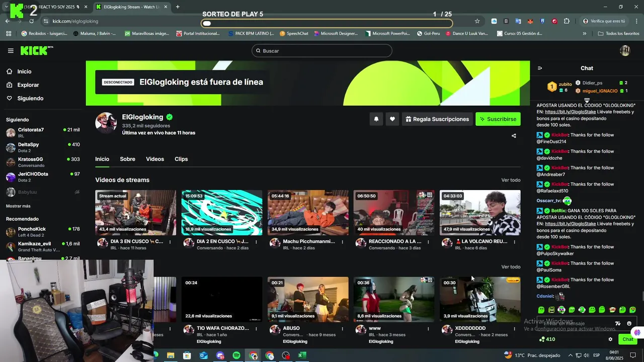Image resolution: width=644 pixels, height=362 pixels.
Task: Open LA VOLCANO REU video thumbnail
Action: [x=480, y=213]
